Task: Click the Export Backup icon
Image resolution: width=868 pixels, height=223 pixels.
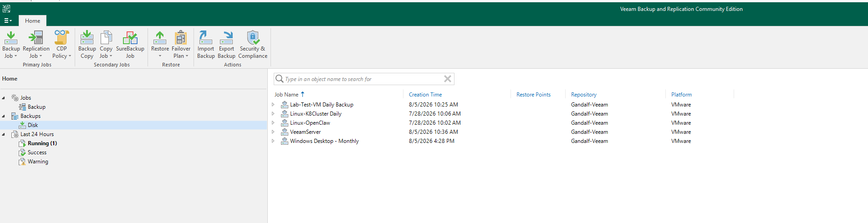Action: click(x=226, y=37)
